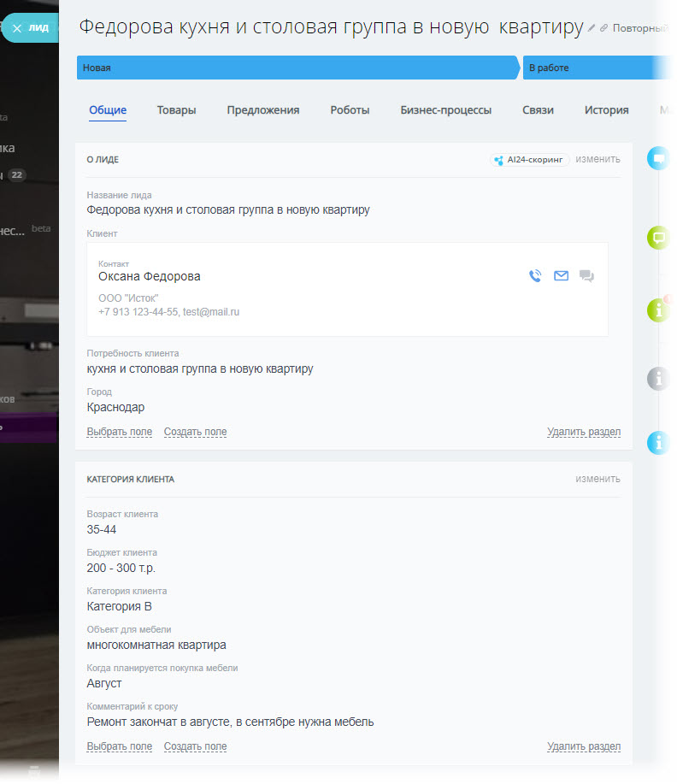The height and width of the screenshot is (784, 677).
Task: Switch to the Общие tab
Action: 108,110
